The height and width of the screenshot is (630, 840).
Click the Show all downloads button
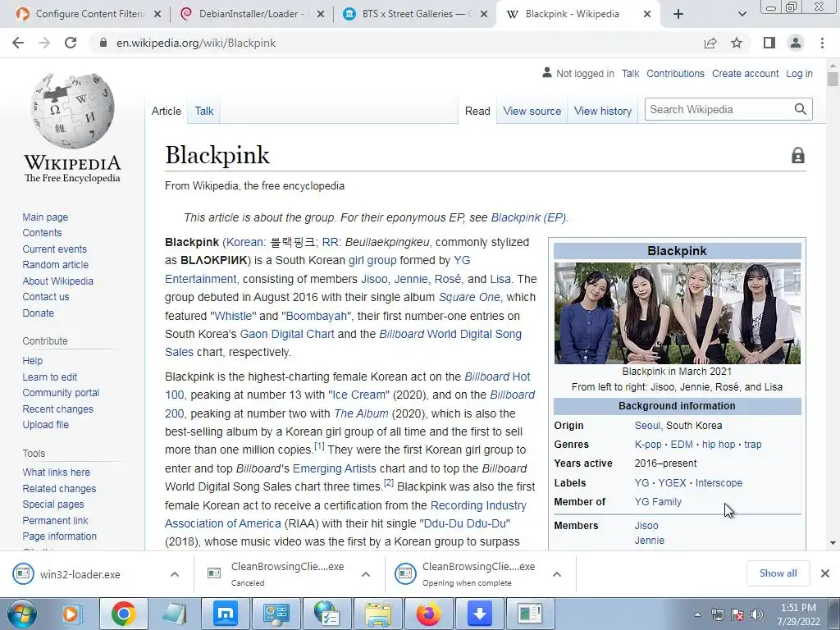coord(778,573)
